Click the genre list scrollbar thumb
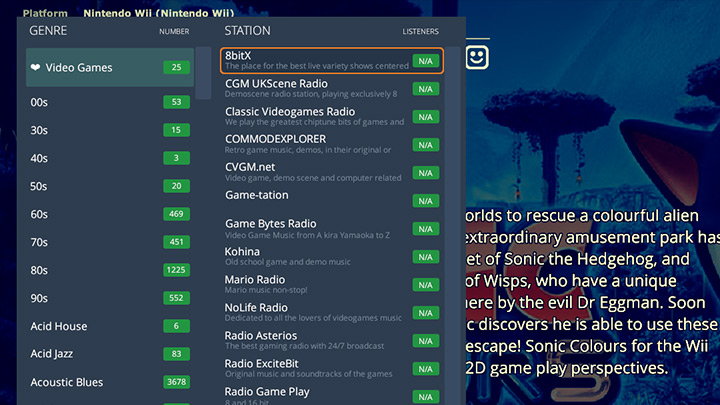 pyautogui.click(x=203, y=73)
